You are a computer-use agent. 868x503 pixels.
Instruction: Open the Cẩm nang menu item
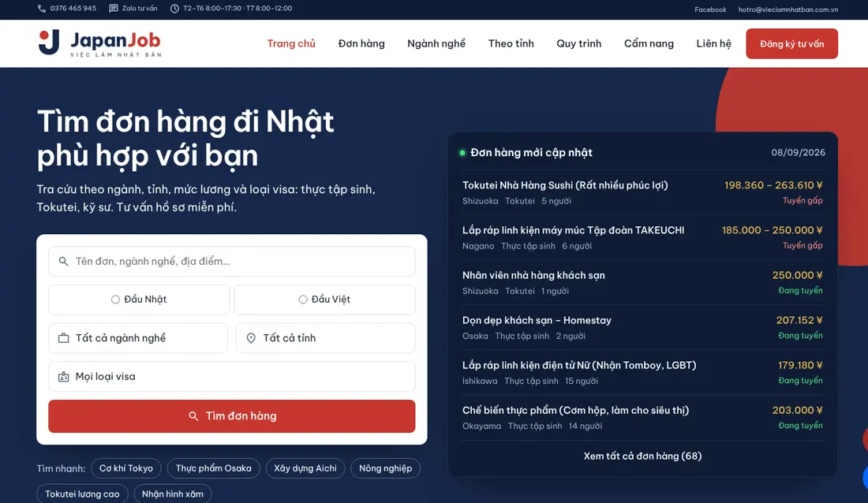[x=649, y=43]
